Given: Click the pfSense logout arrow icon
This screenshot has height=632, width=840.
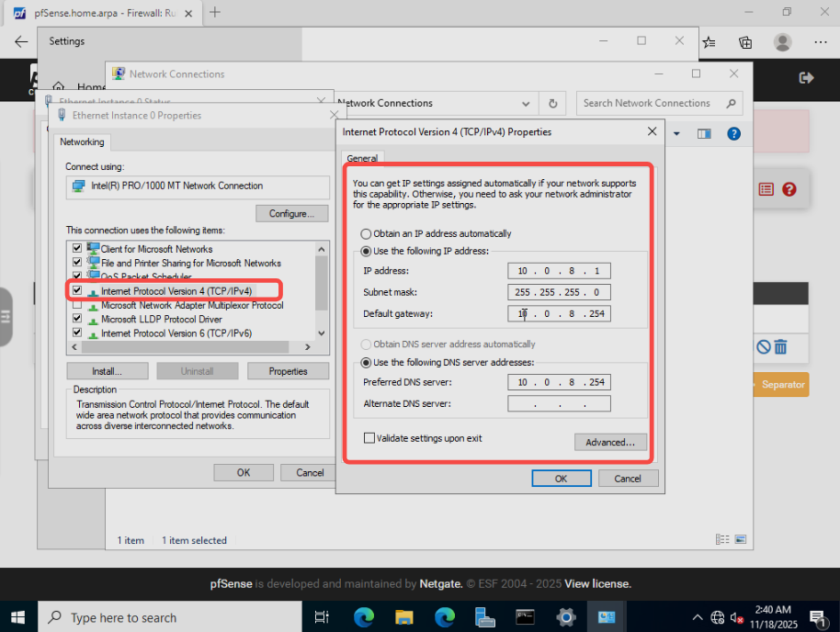Looking at the screenshot, I should (806, 78).
